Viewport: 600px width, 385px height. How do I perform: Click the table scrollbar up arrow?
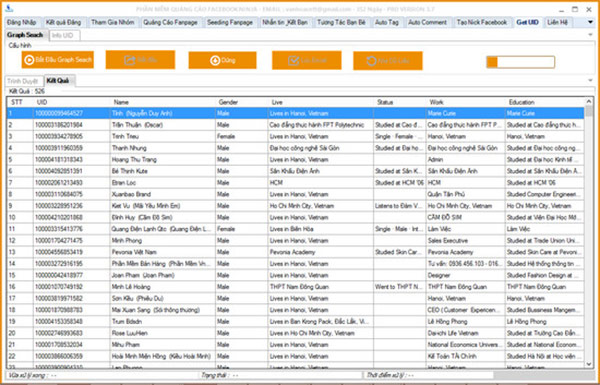(588, 101)
